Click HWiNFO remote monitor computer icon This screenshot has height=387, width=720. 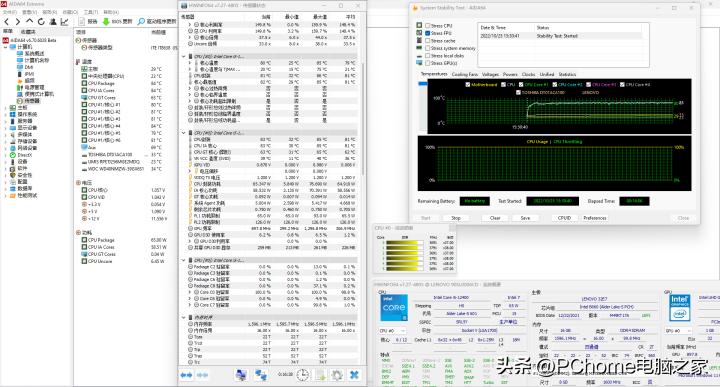(x=241, y=375)
